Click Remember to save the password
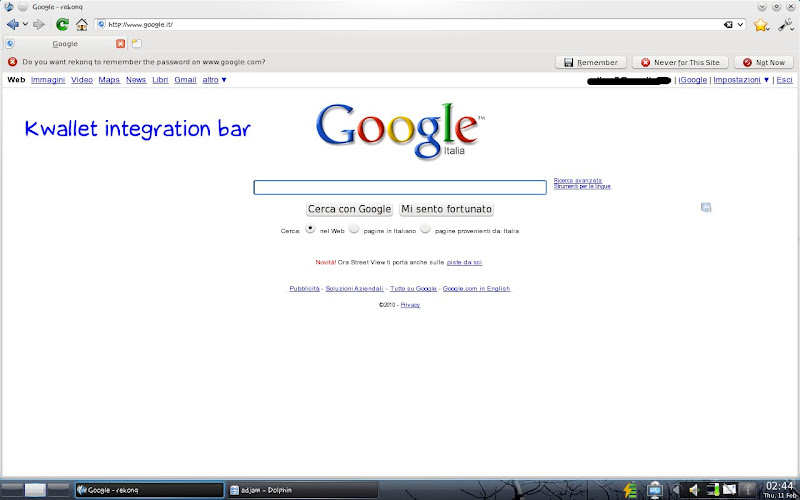Viewport: 800px width, 500px height. click(x=590, y=62)
